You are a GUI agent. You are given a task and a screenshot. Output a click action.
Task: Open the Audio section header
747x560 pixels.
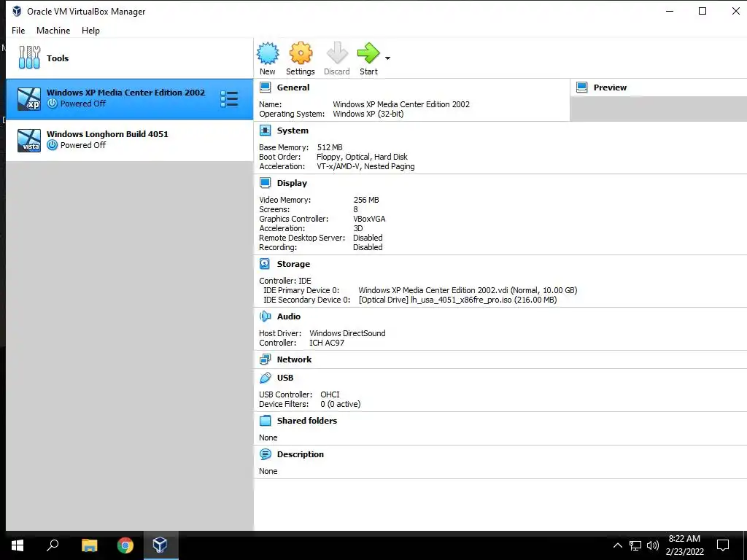(289, 316)
